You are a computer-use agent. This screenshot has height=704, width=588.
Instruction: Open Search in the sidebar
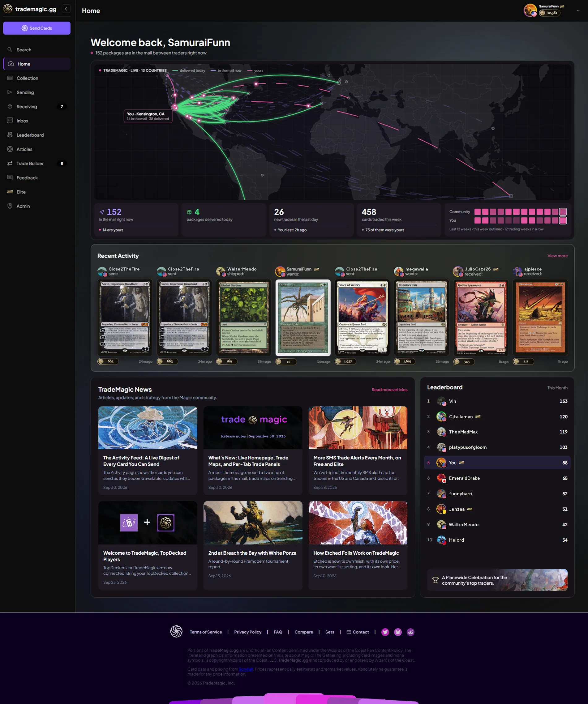coord(37,49)
